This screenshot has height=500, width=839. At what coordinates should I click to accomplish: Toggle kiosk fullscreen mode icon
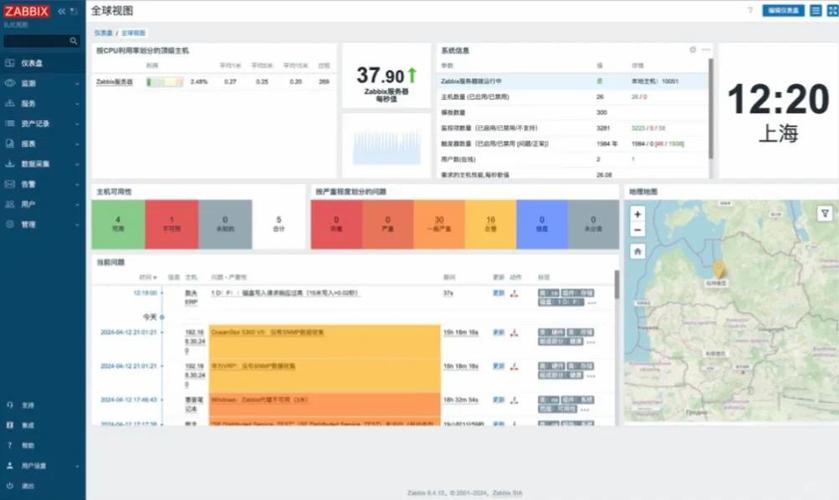point(833,10)
